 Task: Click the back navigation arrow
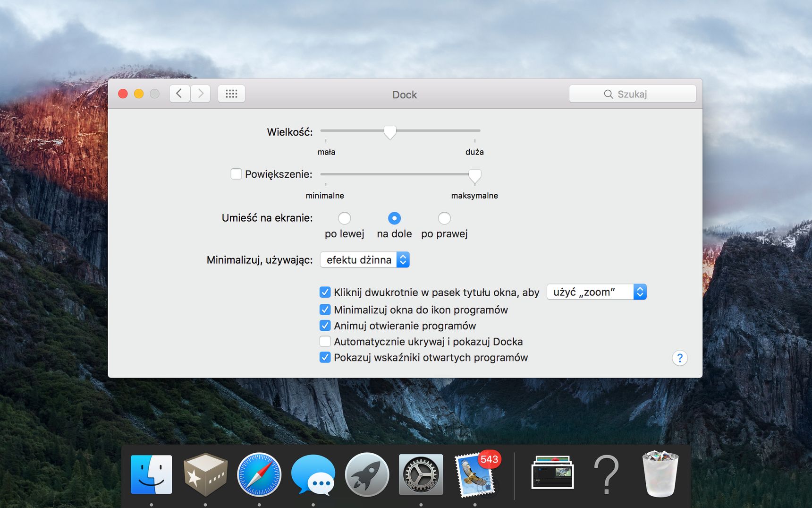click(179, 94)
